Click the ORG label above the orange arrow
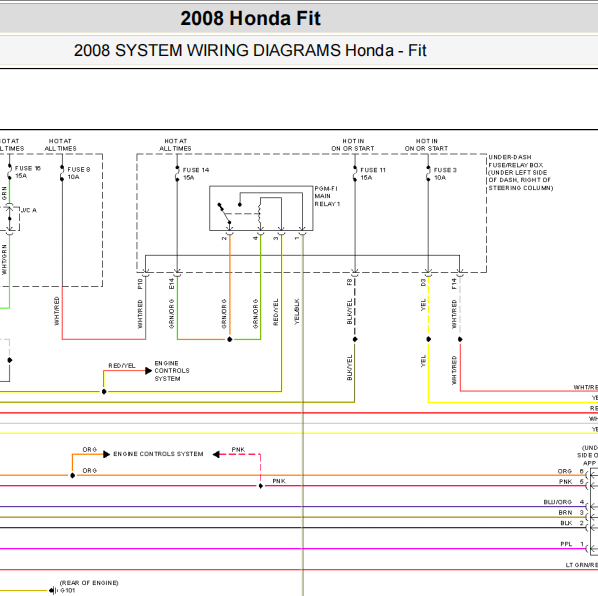Screen dimensions: 598x596 (90, 450)
